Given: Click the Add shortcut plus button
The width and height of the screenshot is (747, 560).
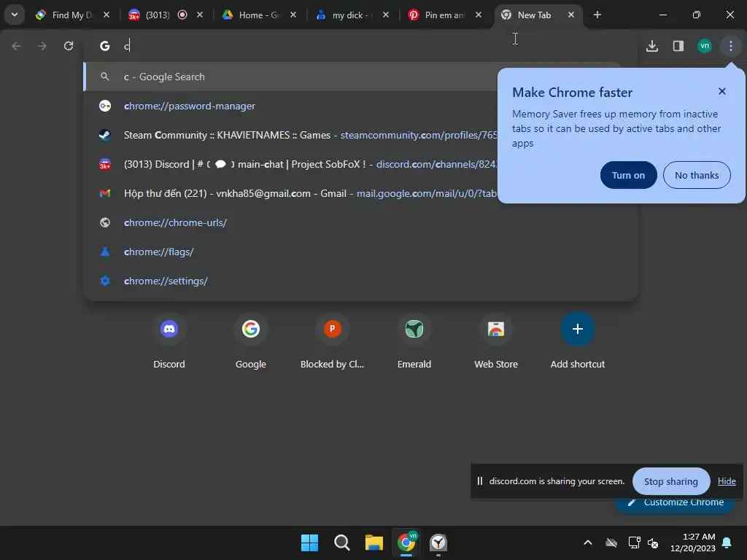Looking at the screenshot, I should [578, 329].
